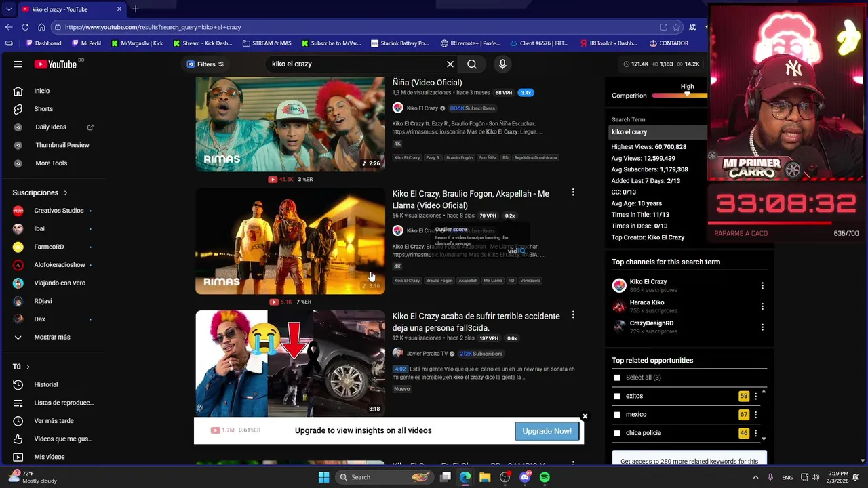Run the search with the magnifier icon

click(x=472, y=64)
